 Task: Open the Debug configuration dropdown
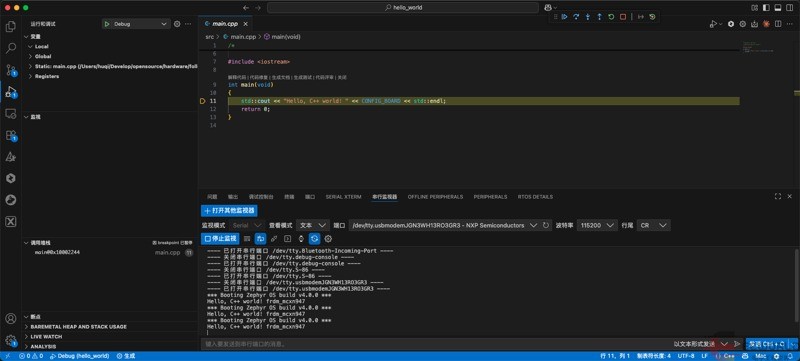coord(136,24)
